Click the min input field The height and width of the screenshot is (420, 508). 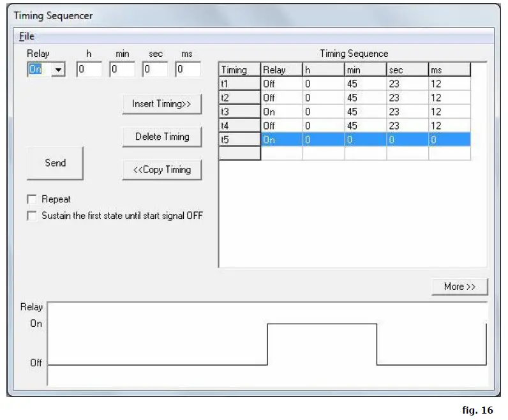tap(122, 70)
